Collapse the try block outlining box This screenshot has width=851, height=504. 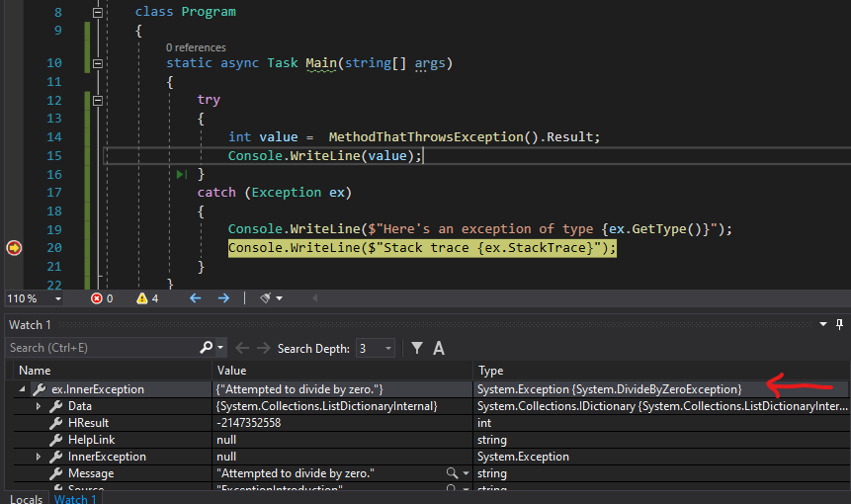(98, 101)
